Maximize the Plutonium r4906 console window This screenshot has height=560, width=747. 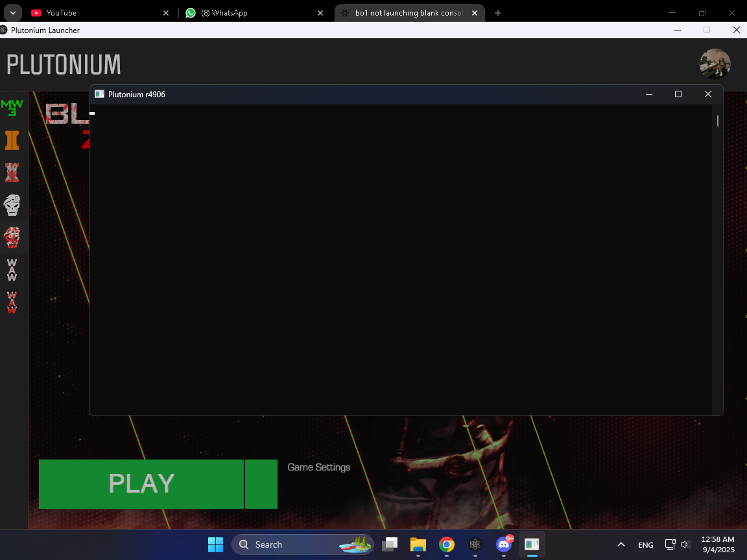pos(678,94)
